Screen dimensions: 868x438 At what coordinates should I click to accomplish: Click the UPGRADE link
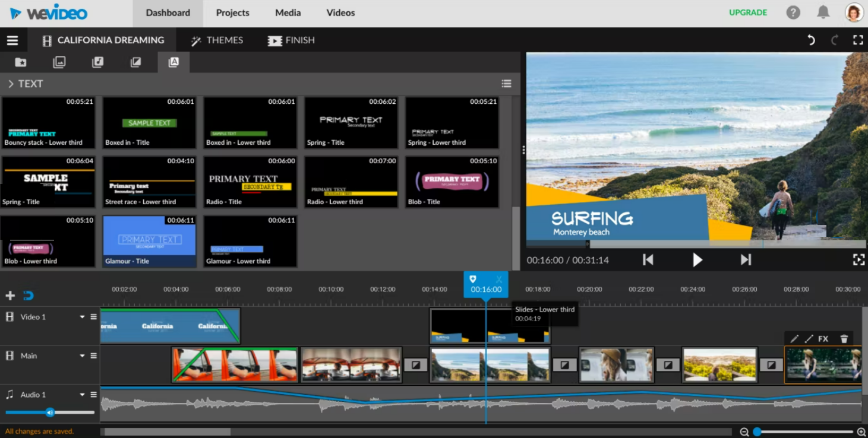point(747,12)
